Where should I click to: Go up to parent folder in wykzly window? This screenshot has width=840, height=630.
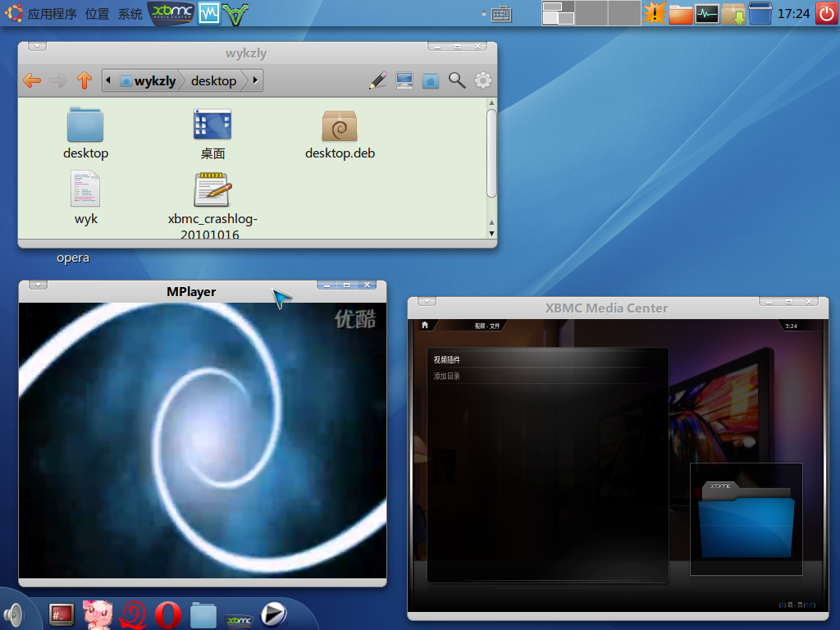pos(84,80)
